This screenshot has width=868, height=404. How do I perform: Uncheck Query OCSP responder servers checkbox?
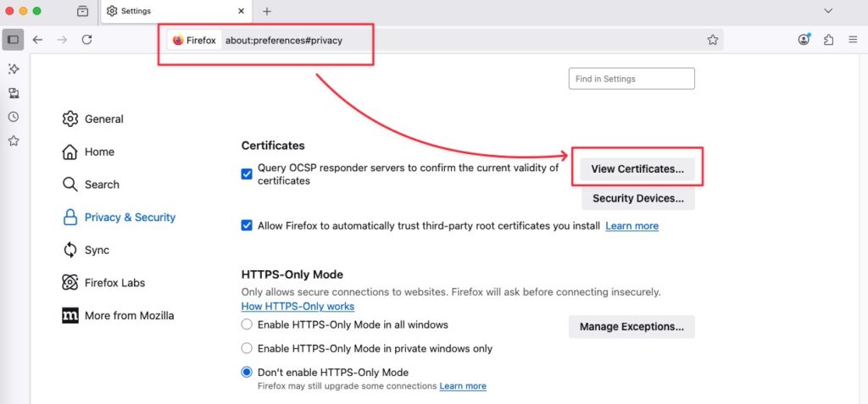click(x=247, y=174)
